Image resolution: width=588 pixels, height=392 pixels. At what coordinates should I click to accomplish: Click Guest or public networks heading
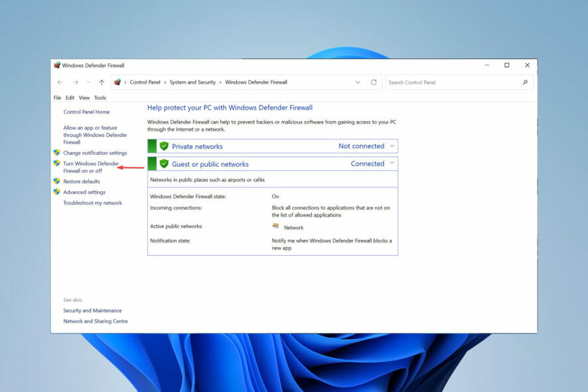click(x=210, y=164)
